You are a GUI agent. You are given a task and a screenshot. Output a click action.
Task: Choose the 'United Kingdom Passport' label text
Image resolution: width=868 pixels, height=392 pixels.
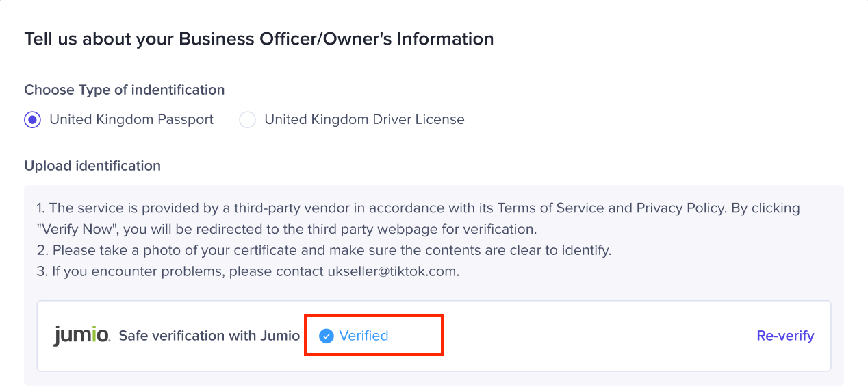[131, 120]
